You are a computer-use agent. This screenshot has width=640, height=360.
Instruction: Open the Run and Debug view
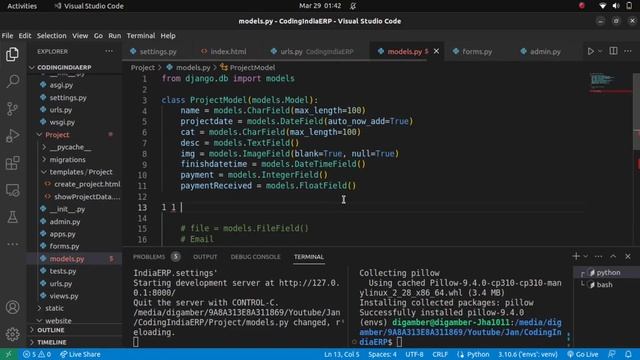point(12,136)
